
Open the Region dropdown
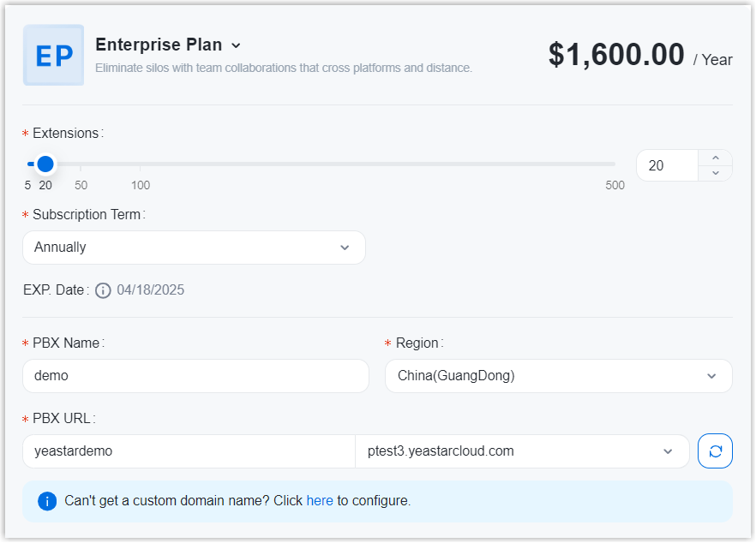point(558,376)
